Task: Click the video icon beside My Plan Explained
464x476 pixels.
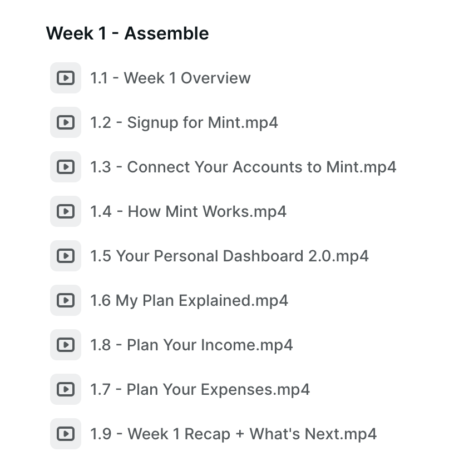Action: pos(66,300)
